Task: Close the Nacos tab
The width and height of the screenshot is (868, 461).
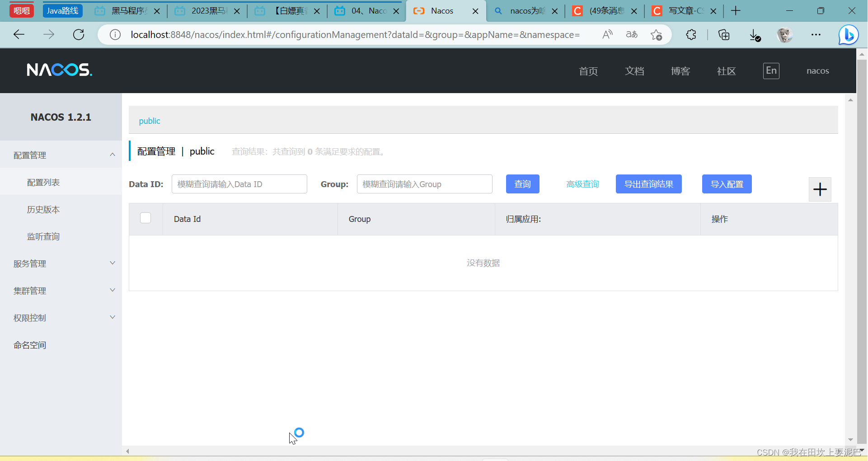Action: coord(475,11)
